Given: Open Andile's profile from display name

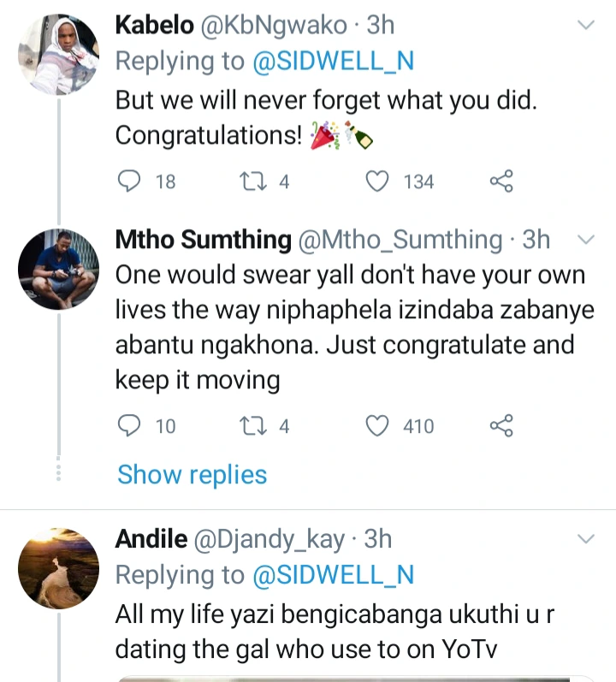Looking at the screenshot, I should [151, 539].
